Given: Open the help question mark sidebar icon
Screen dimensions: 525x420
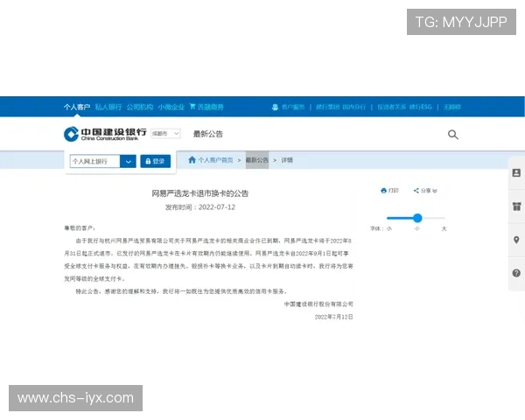Looking at the screenshot, I should click(516, 273).
